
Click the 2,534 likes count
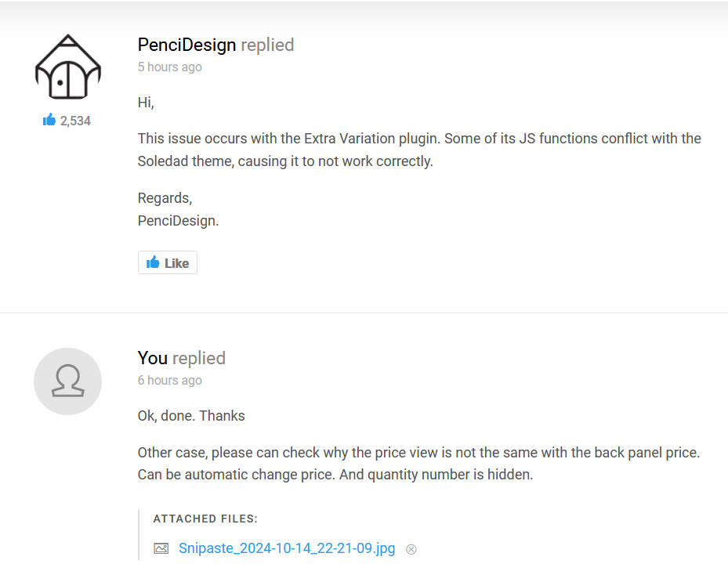[x=75, y=121]
